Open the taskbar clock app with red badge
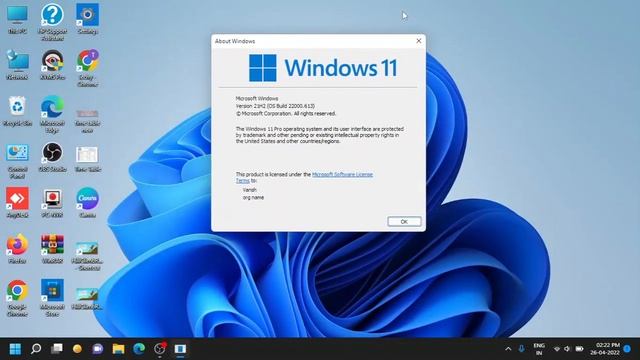Screen dimensions: 640x360 click(x=160, y=349)
